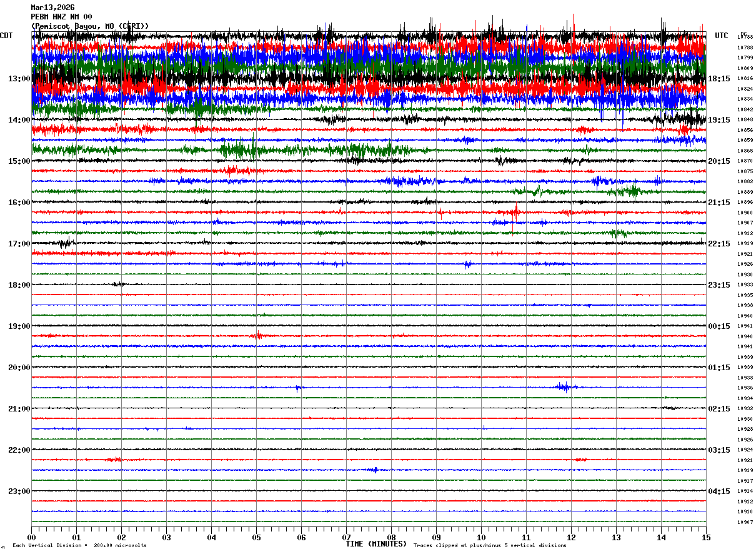Click minute tick label 04 on time axis

tap(211, 537)
